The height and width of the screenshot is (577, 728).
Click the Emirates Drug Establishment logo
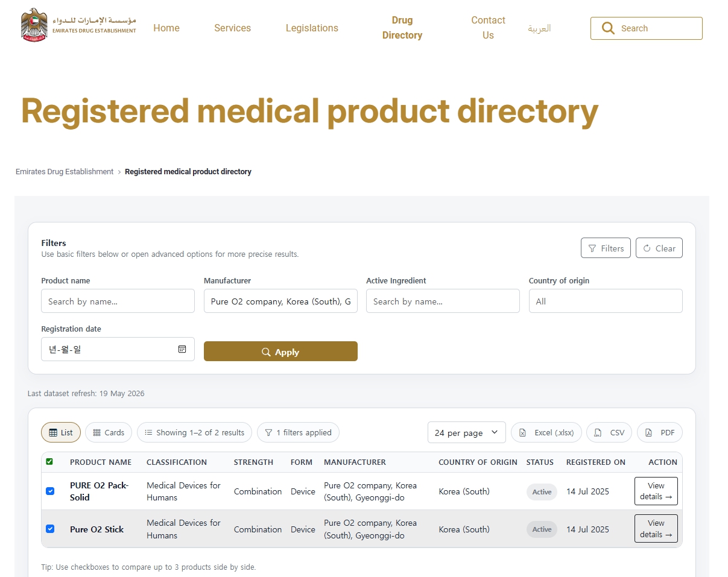(78, 25)
